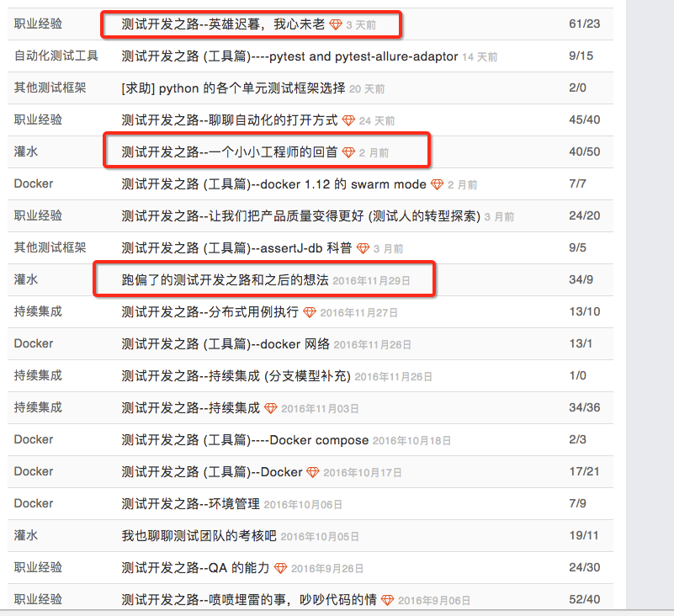Open topic 测试开发之路--聊聊自动化的打开方式

(230, 120)
